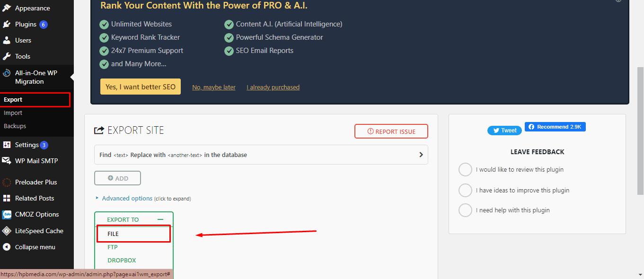The image size is (644, 279).
Task: Click the Report Issue button
Action: click(391, 131)
